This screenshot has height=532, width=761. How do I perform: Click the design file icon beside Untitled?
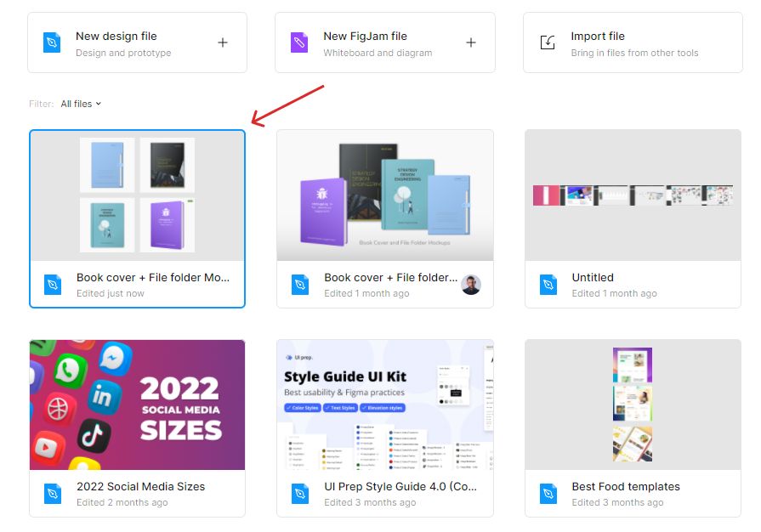548,285
